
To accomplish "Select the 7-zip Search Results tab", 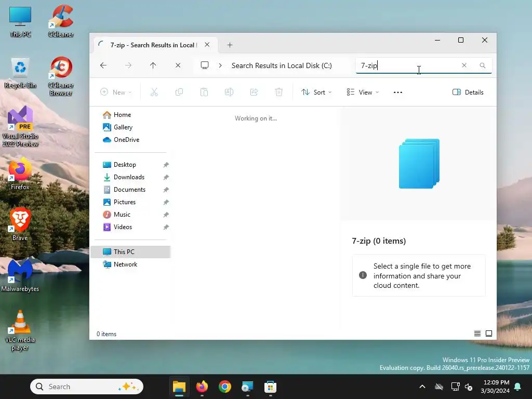I will [x=153, y=45].
